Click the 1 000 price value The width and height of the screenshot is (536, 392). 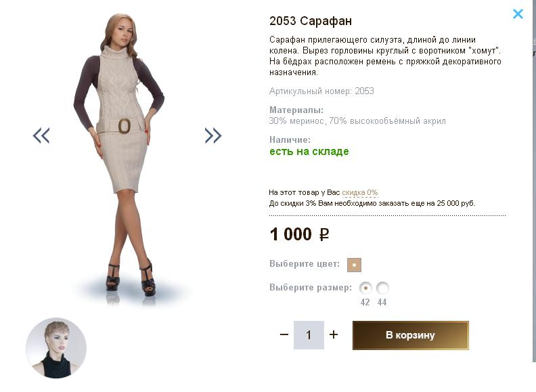tap(291, 234)
